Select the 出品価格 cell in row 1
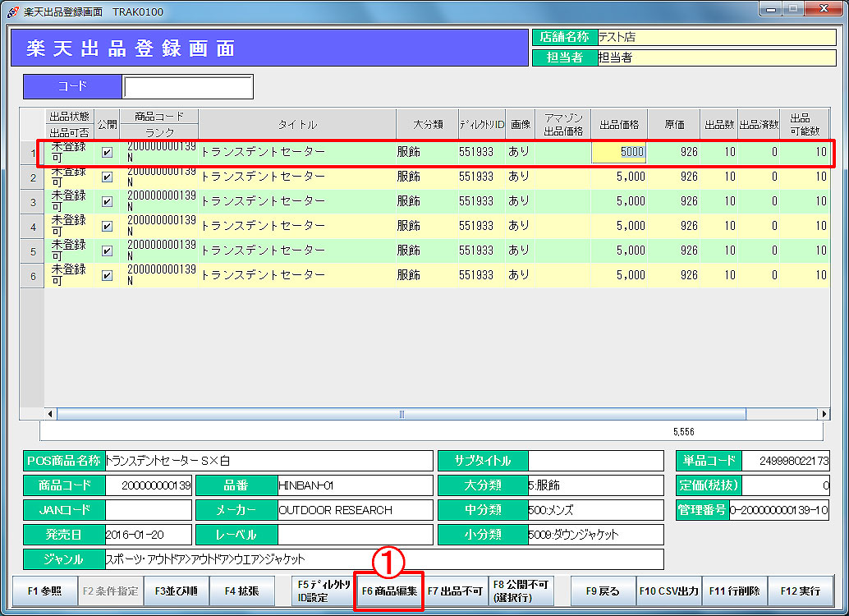The image size is (849, 616). pos(619,152)
